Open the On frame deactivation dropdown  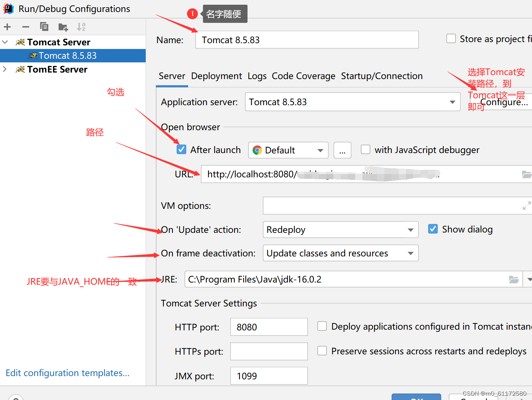click(x=410, y=253)
